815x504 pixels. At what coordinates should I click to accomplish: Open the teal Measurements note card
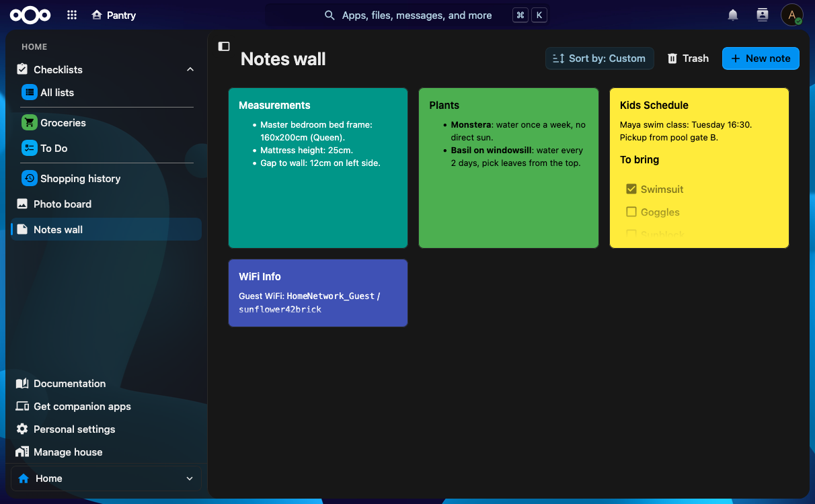click(x=318, y=168)
